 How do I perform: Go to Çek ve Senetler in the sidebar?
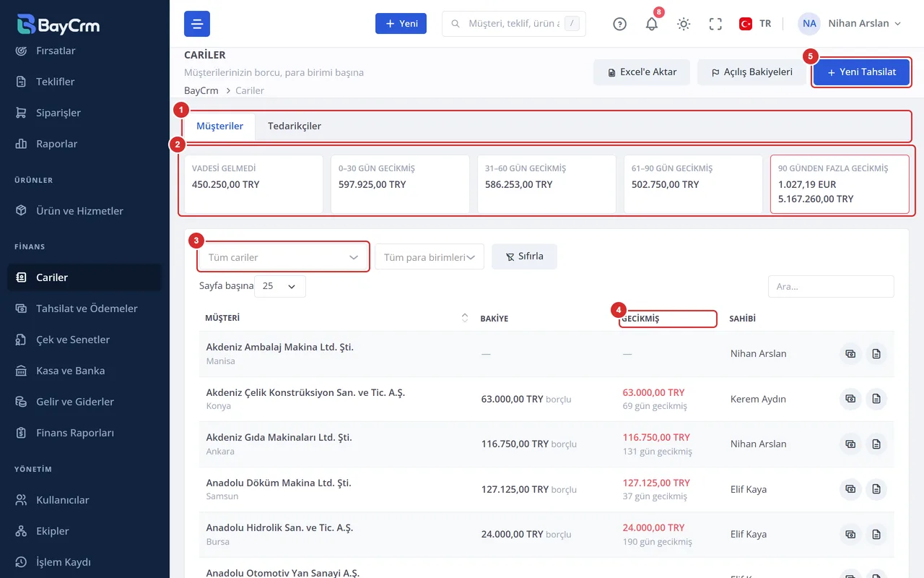[x=84, y=340]
